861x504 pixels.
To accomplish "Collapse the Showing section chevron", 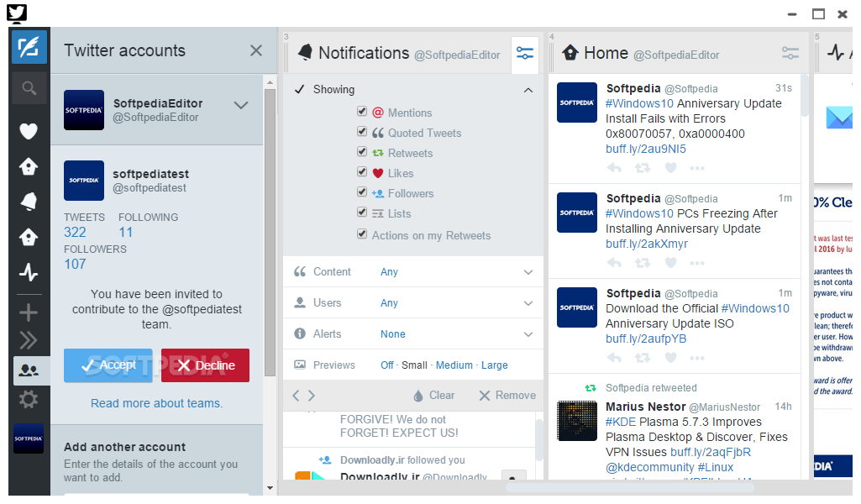I will click(x=528, y=90).
